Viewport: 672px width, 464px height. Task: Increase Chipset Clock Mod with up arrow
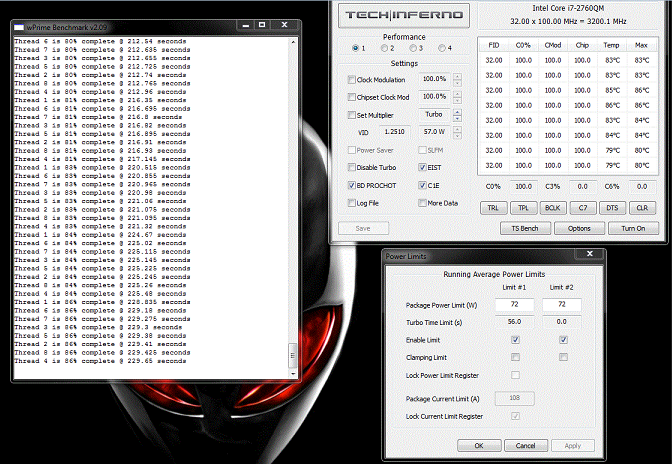point(457,94)
